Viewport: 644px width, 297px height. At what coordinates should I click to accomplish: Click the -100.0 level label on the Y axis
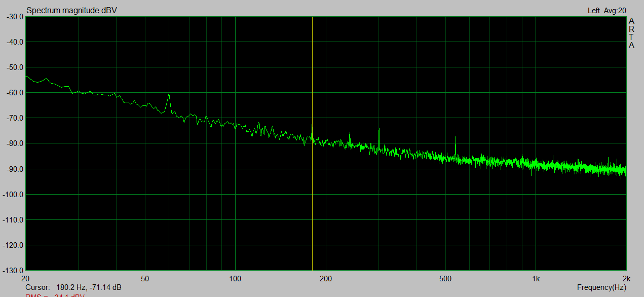point(13,194)
